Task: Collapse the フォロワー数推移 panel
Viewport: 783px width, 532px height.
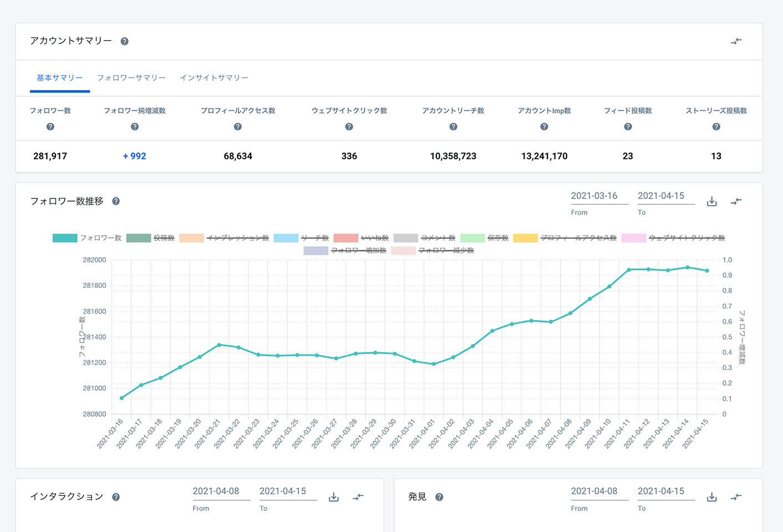Action: (x=736, y=202)
